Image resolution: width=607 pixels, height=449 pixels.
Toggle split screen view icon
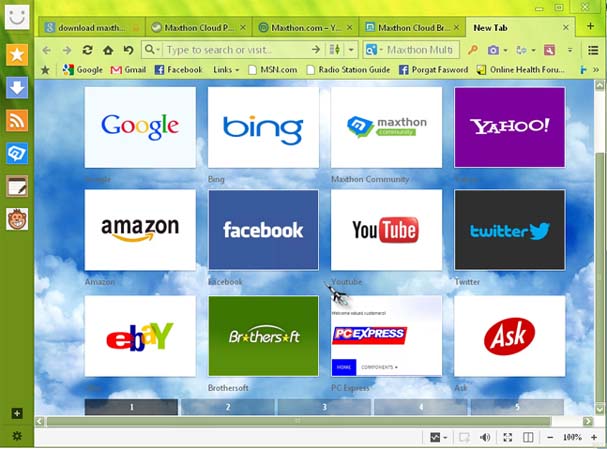pos(528,437)
